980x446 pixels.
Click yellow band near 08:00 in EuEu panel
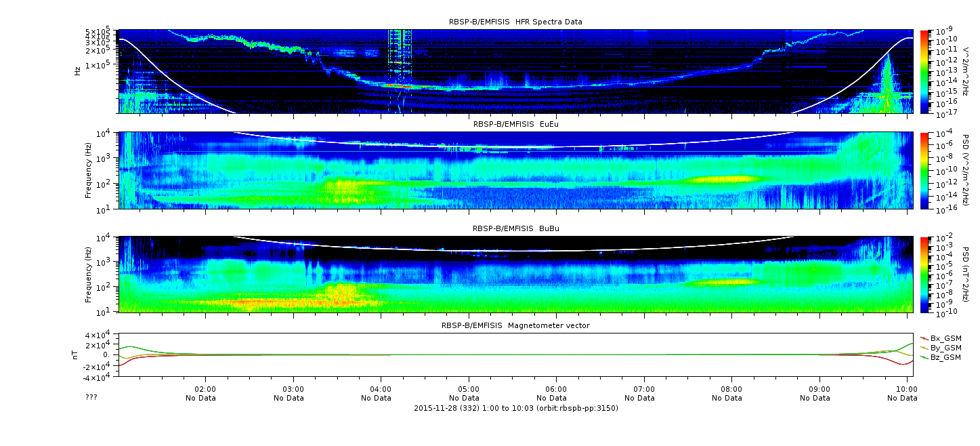pos(721,180)
